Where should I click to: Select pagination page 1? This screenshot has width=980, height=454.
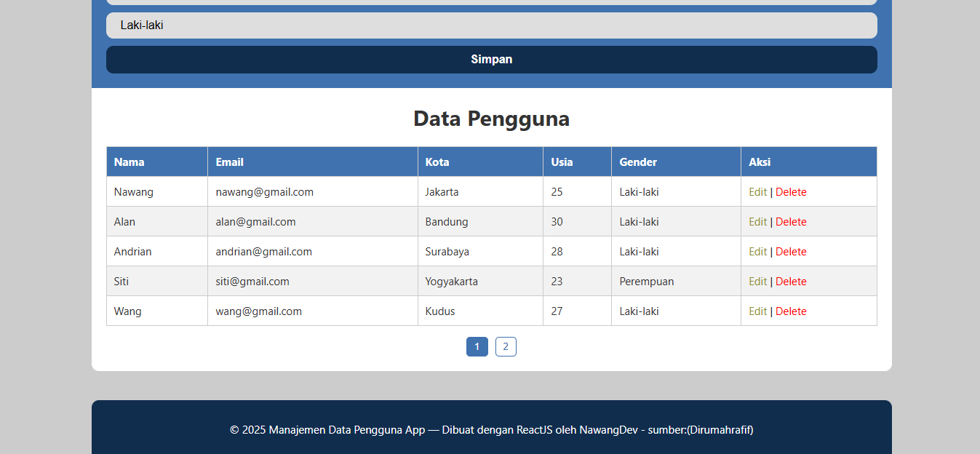point(477,347)
